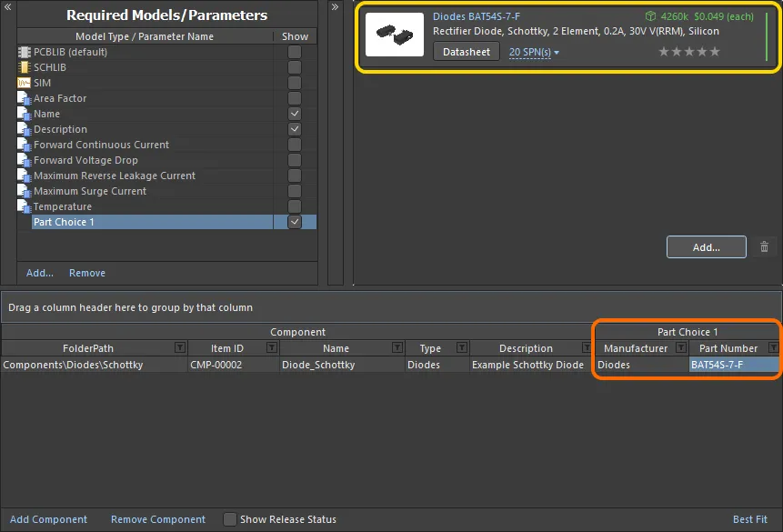
Task: Click the Temperature parameter icon
Action: pyautogui.click(x=24, y=206)
